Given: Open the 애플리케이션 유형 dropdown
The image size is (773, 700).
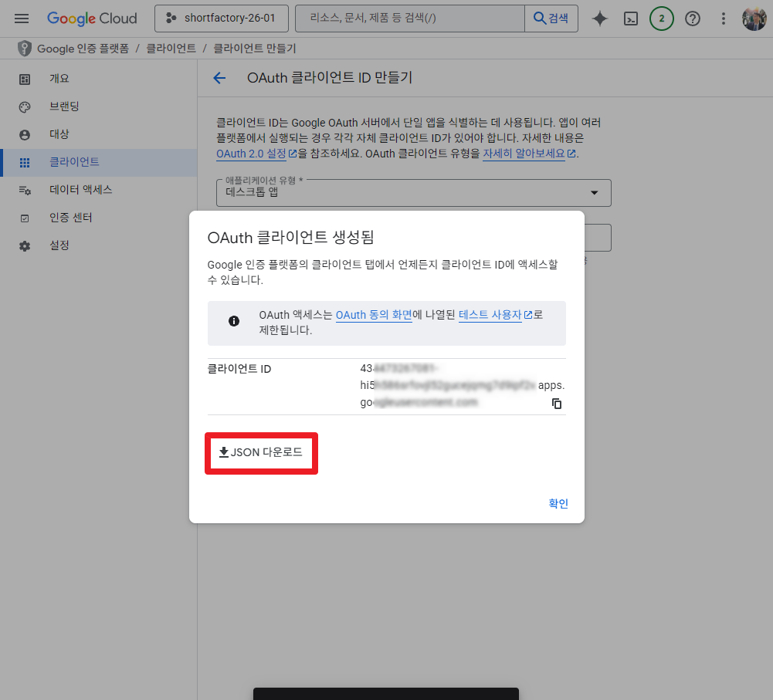Looking at the screenshot, I should tap(594, 193).
